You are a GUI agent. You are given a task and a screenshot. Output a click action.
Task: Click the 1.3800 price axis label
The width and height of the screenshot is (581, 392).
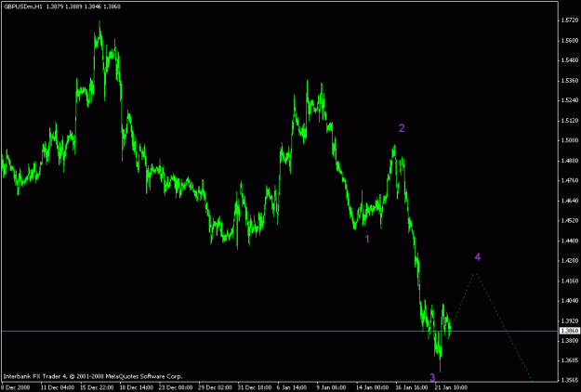tap(571, 340)
